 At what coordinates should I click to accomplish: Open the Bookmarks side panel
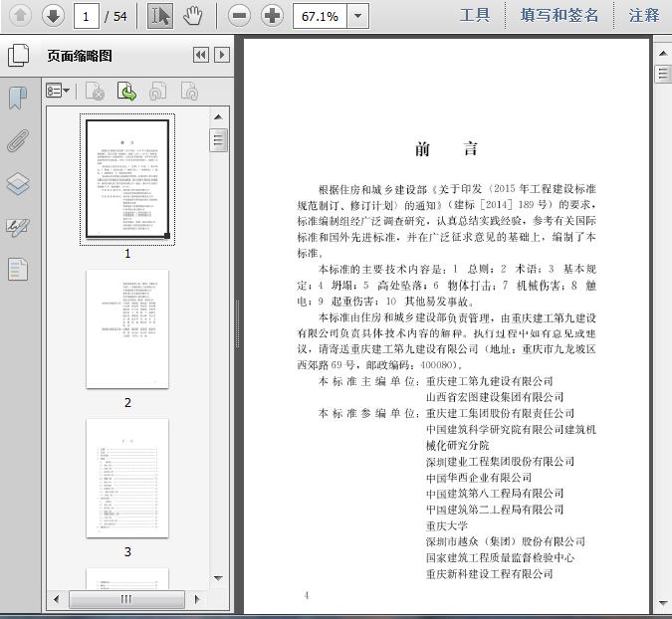(18, 98)
